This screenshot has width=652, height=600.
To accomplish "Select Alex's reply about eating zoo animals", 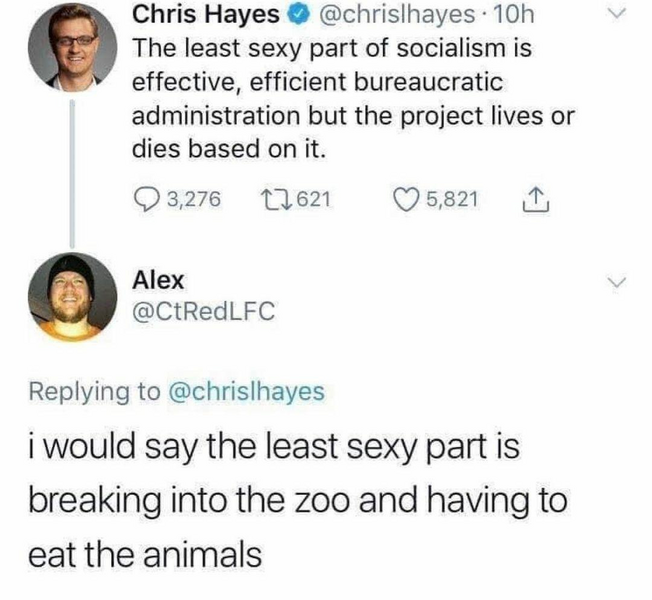I will coord(298,500).
